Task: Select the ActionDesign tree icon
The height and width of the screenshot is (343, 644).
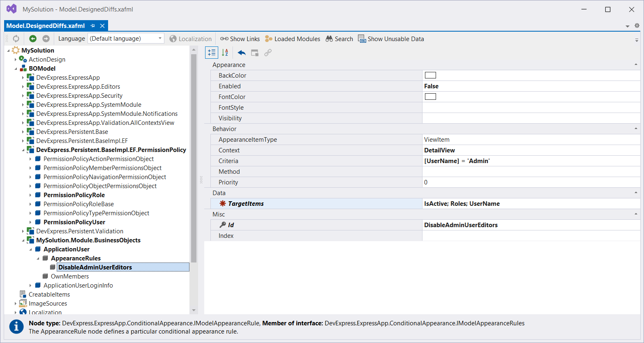Action: tap(23, 59)
